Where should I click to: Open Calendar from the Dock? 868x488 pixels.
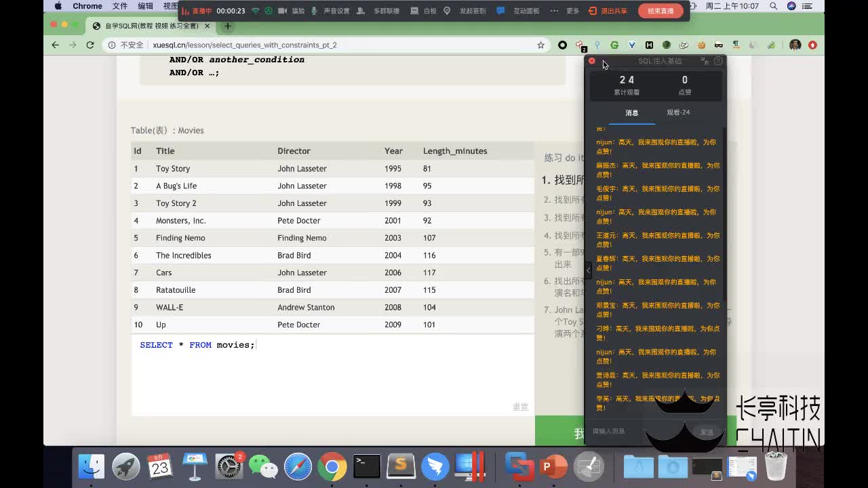[160, 466]
